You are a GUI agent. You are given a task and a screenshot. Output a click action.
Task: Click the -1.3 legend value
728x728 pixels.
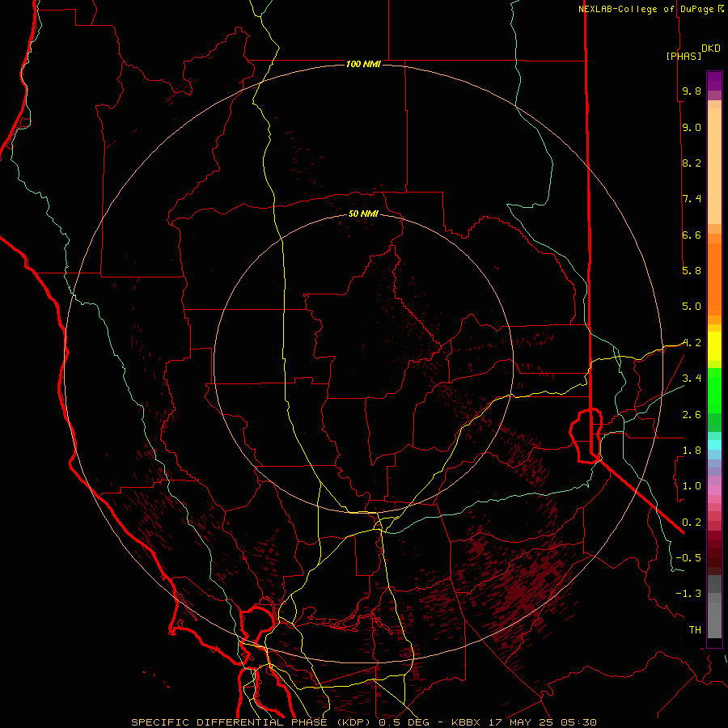688,594
